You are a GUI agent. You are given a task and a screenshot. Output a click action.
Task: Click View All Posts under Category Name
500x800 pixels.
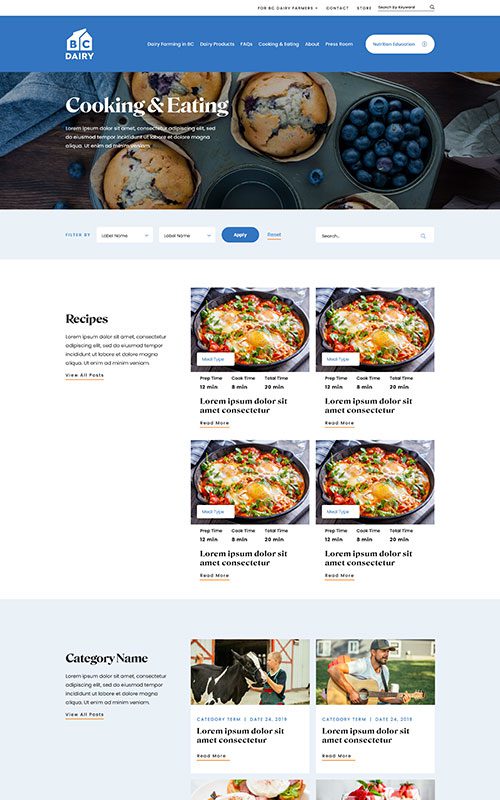(x=85, y=715)
